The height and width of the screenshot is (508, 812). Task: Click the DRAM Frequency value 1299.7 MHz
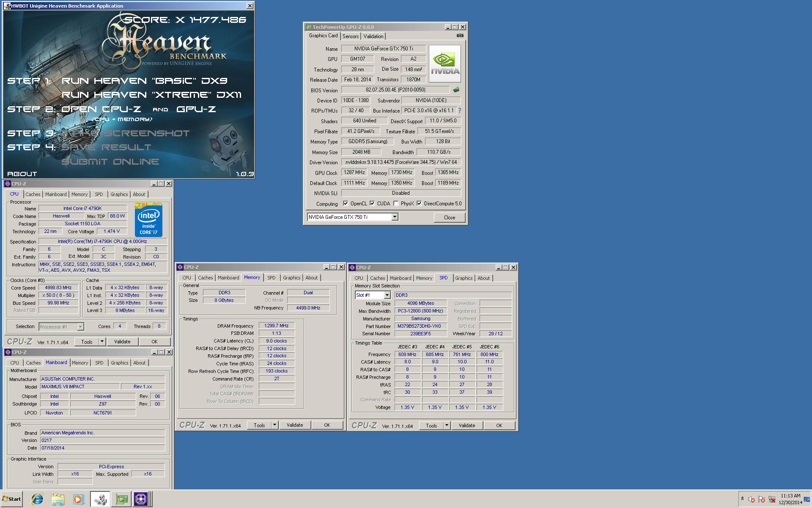277,326
